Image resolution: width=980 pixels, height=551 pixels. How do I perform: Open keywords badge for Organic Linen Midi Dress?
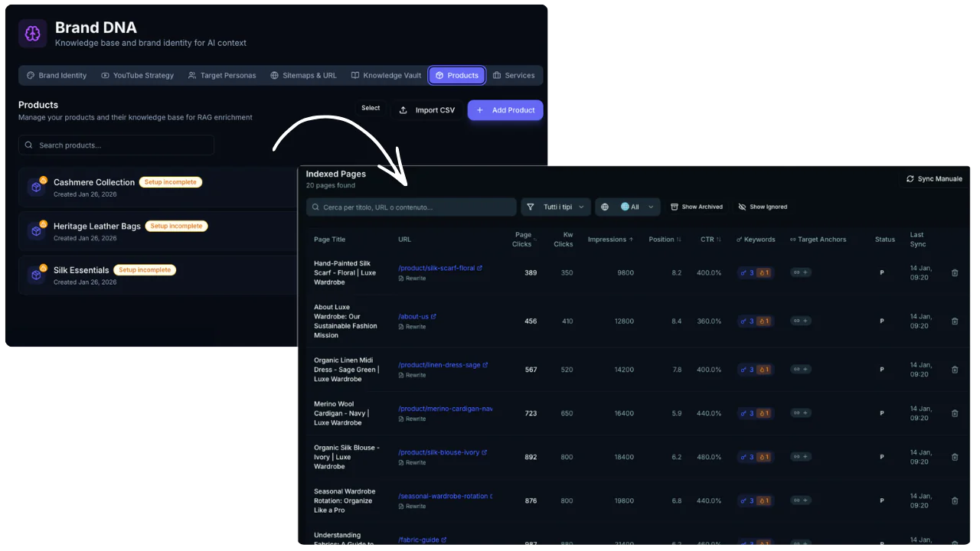755,370
